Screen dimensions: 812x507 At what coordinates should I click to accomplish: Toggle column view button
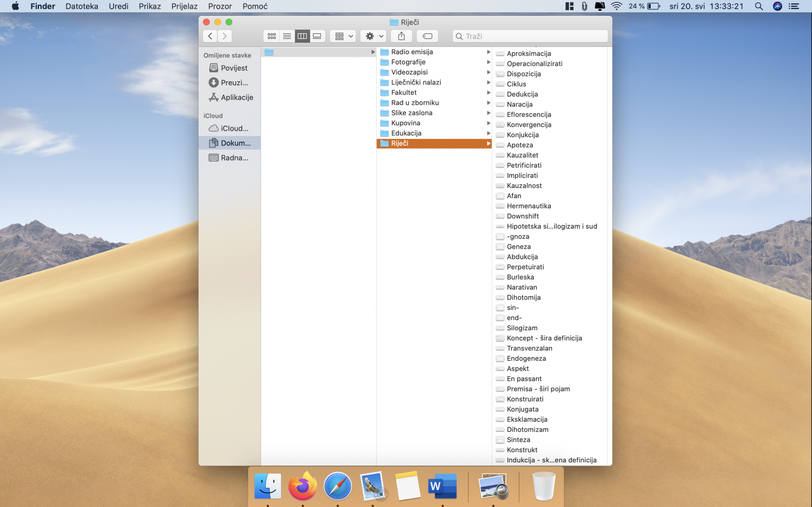pyautogui.click(x=302, y=36)
